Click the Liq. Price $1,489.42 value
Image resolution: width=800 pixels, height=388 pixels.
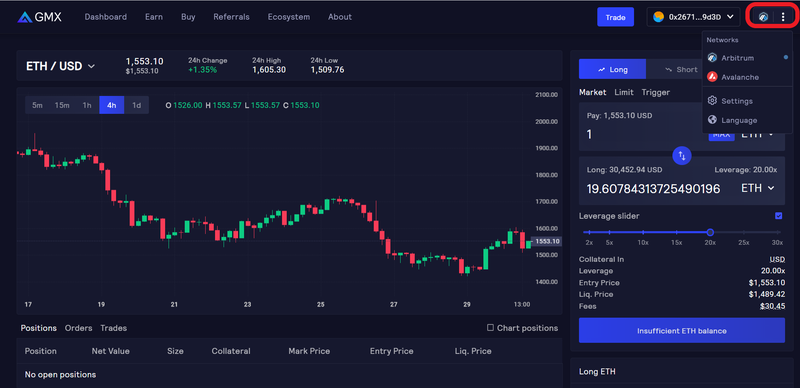pos(767,295)
